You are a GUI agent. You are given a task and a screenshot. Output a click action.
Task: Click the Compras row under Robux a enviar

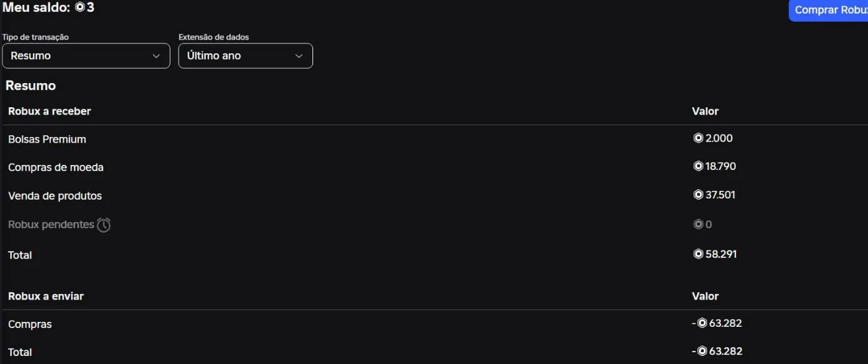click(x=30, y=324)
